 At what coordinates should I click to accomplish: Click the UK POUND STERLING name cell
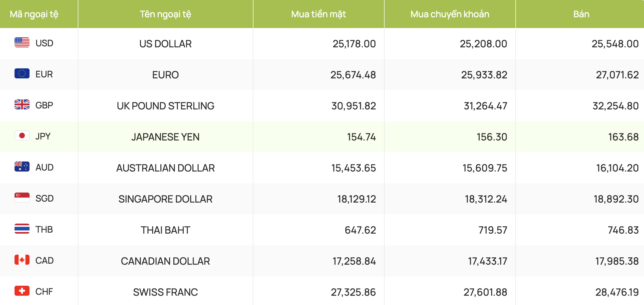click(165, 106)
